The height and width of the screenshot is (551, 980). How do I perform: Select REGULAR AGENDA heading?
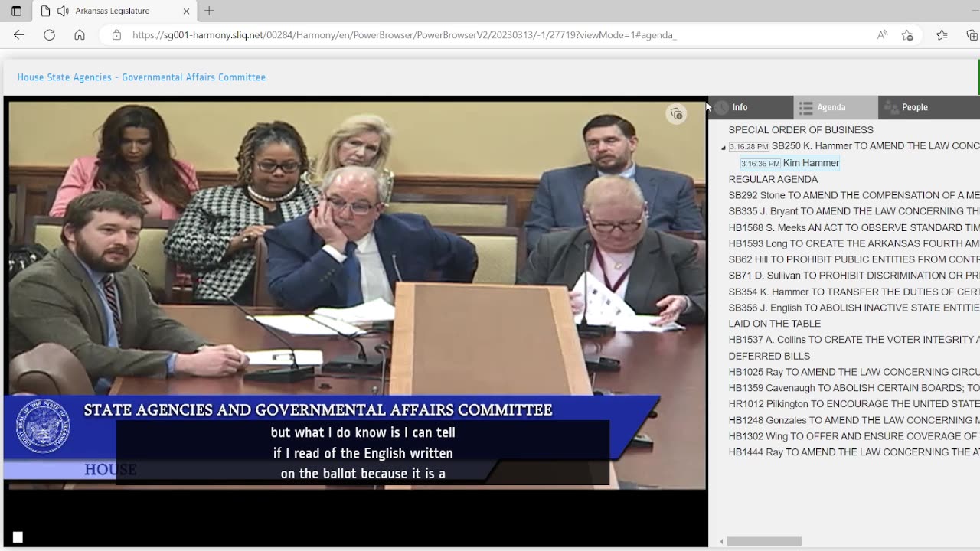pos(773,179)
